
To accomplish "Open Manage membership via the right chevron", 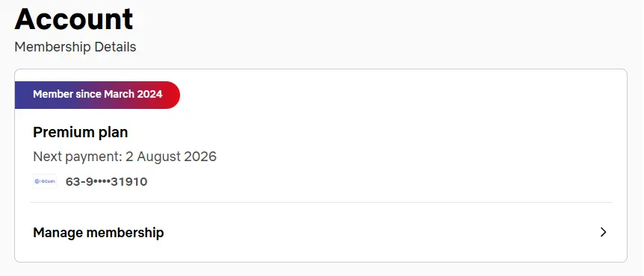I will [x=603, y=233].
